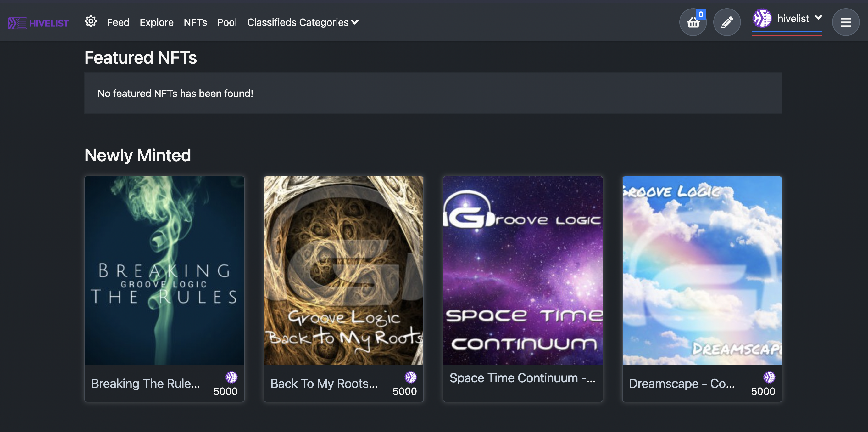Select the Pool navigation tab
Viewport: 868px width, 432px height.
(227, 22)
